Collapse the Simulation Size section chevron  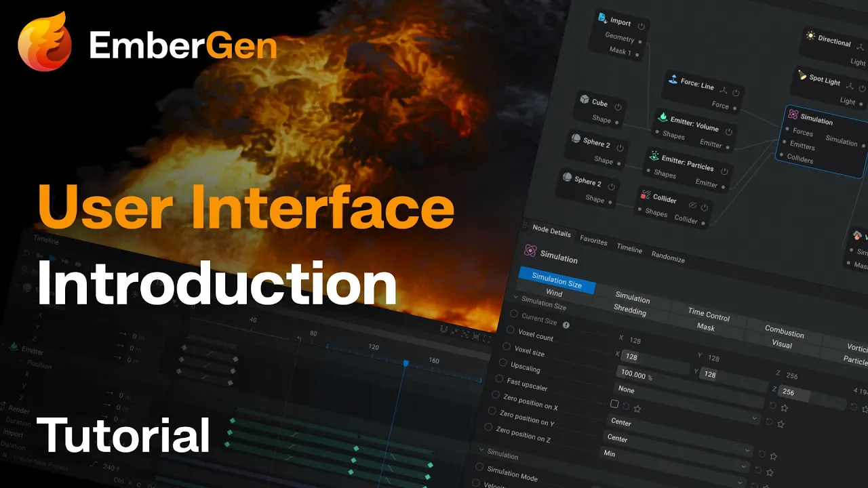coord(515,297)
